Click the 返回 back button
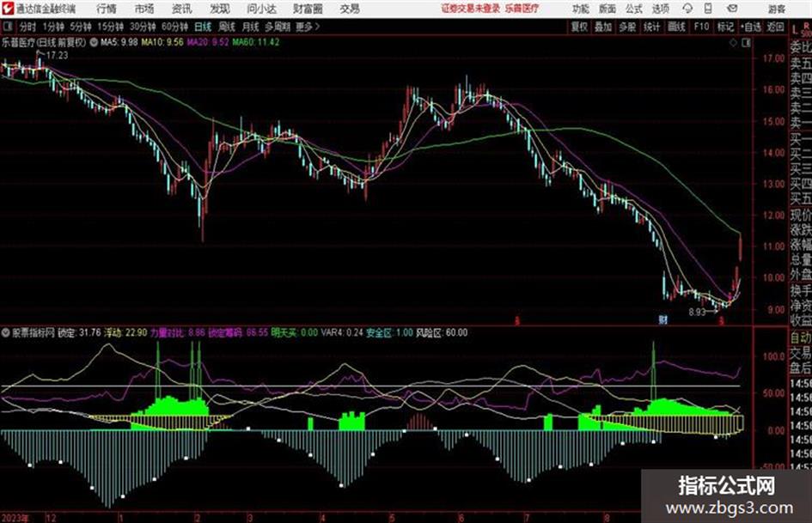The image size is (812, 523). pyautogui.click(x=775, y=27)
